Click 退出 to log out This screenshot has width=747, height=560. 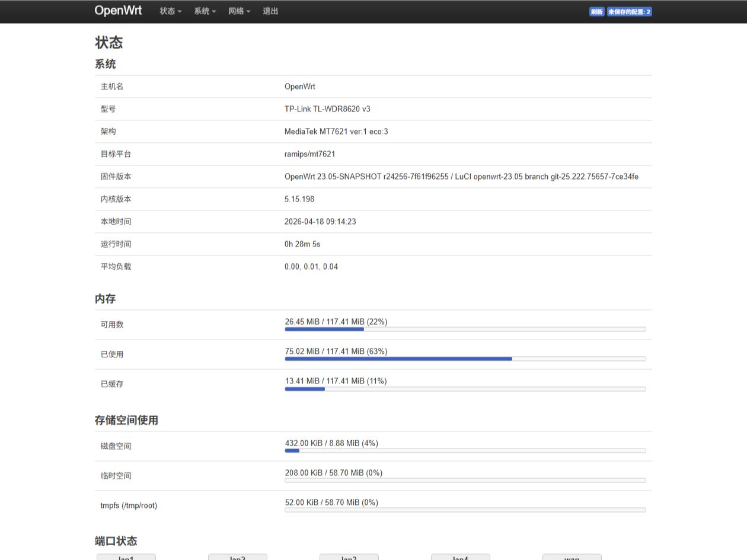click(270, 11)
